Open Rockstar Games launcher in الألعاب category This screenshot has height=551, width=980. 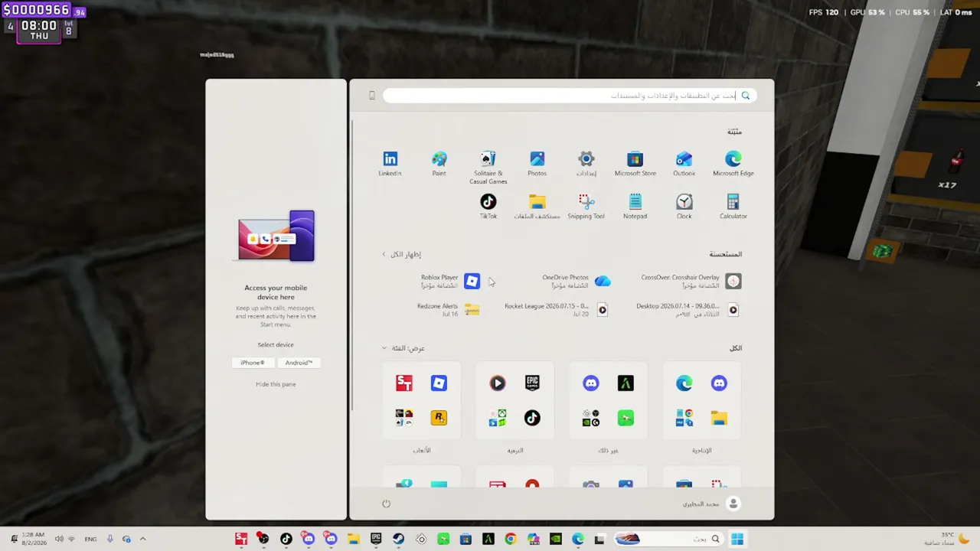(x=439, y=418)
